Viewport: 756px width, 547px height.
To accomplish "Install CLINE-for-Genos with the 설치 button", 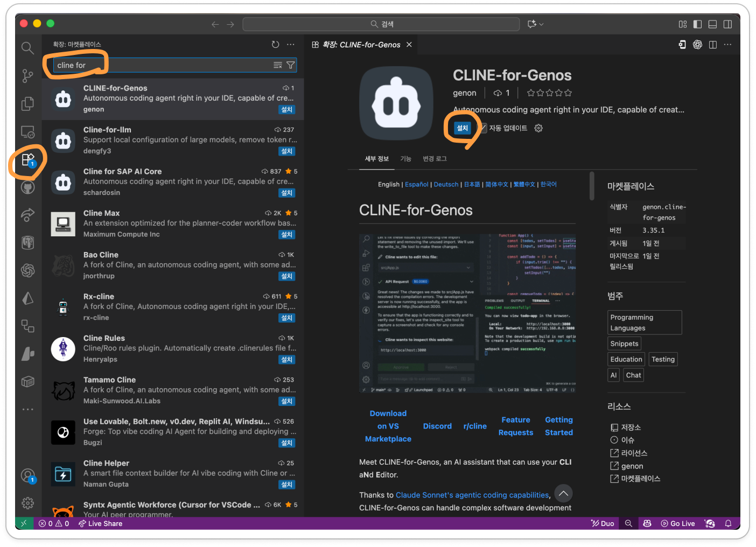I will point(462,128).
